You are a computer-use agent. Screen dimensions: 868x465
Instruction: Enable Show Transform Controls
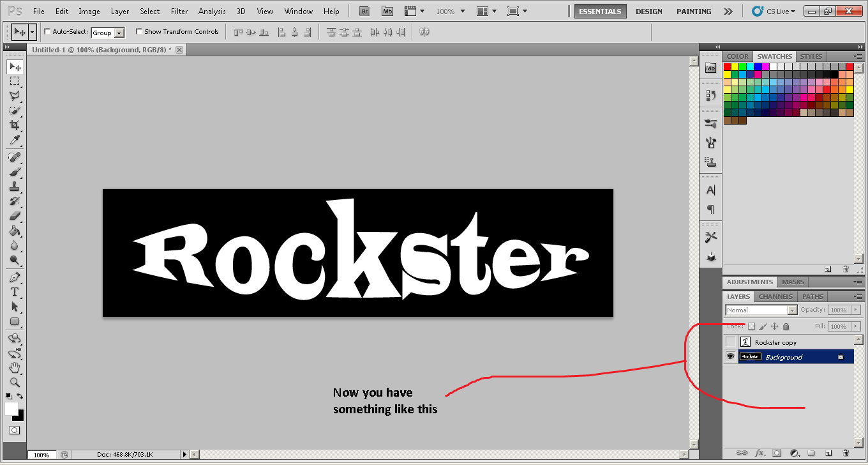(x=140, y=31)
